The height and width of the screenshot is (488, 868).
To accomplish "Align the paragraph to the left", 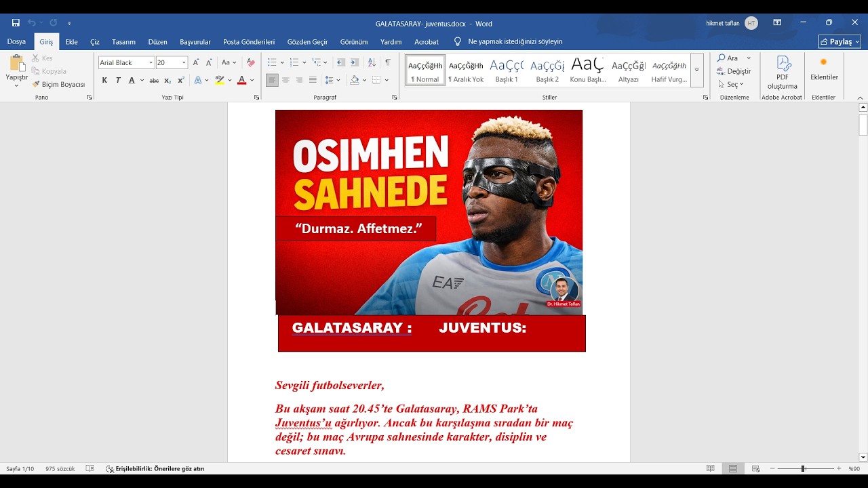I will [272, 80].
